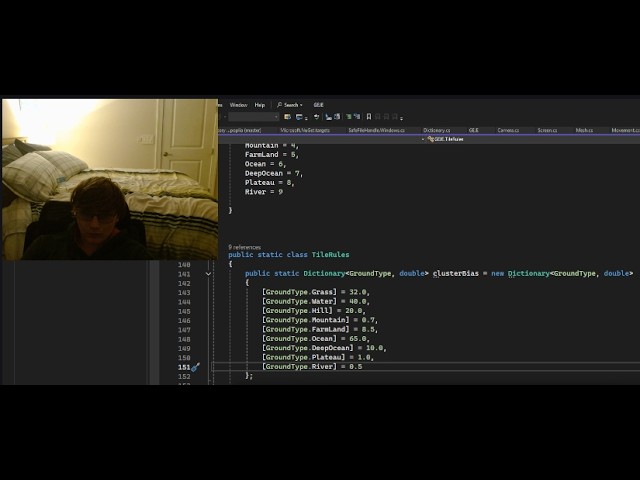Open the Window menu

tap(238, 105)
